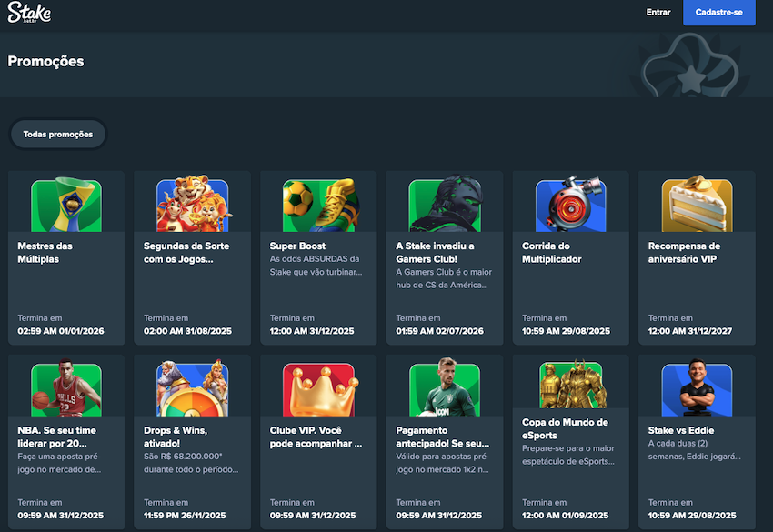Click the Stake vs Eddie title

tap(681, 430)
